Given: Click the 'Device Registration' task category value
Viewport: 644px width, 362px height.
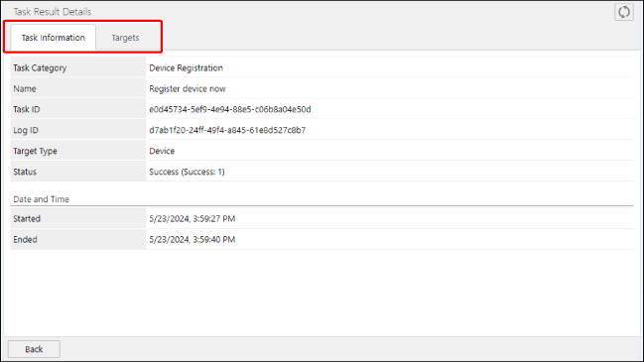Looking at the screenshot, I should click(186, 68).
